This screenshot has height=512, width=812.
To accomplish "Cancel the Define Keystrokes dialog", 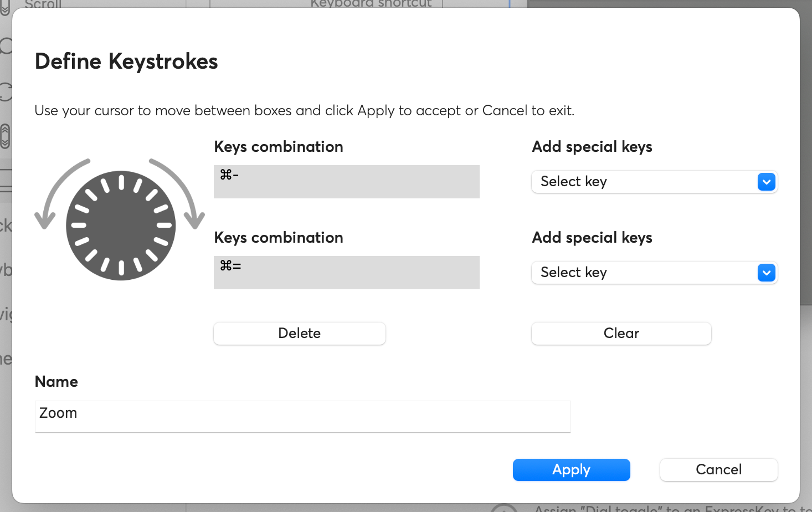I will click(719, 470).
